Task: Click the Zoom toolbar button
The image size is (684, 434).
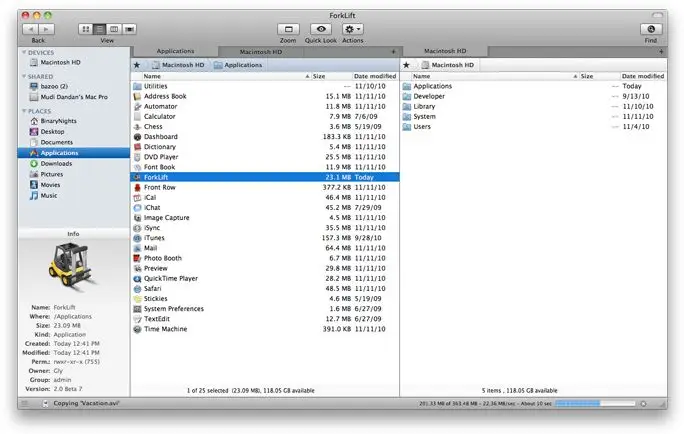Action: click(x=288, y=29)
